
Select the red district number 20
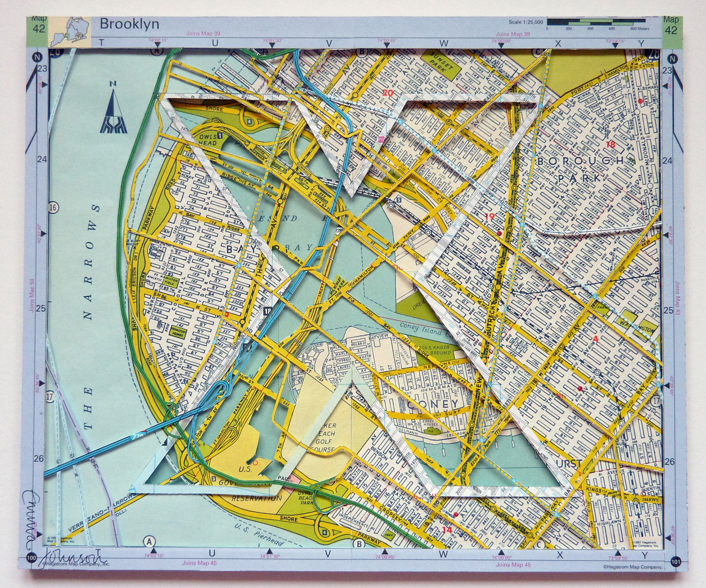tap(388, 93)
